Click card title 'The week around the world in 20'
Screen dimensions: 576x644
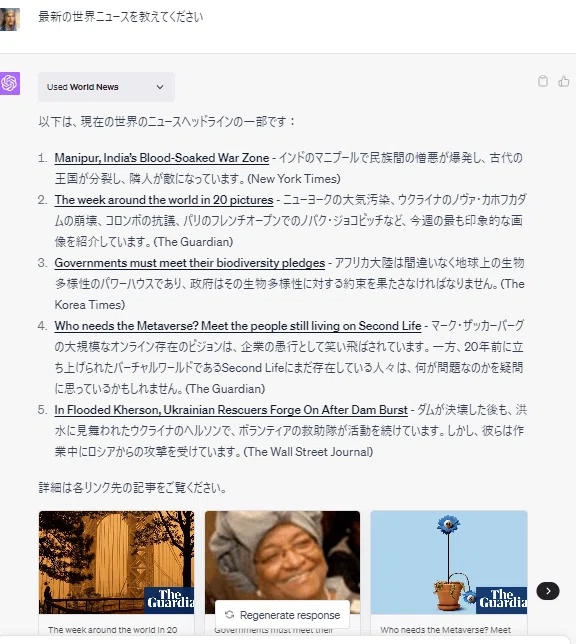pos(113,630)
